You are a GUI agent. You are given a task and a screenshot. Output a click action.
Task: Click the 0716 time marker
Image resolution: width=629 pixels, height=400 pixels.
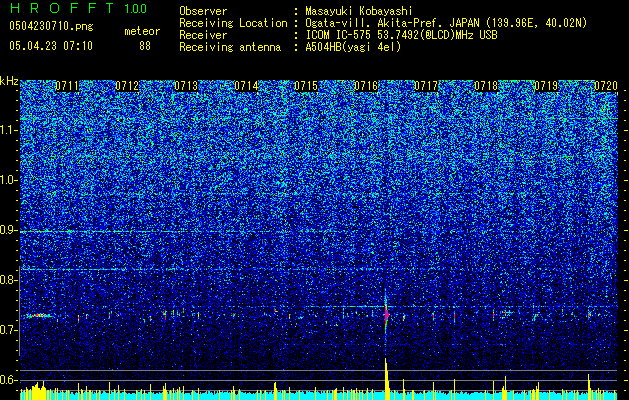[366, 86]
